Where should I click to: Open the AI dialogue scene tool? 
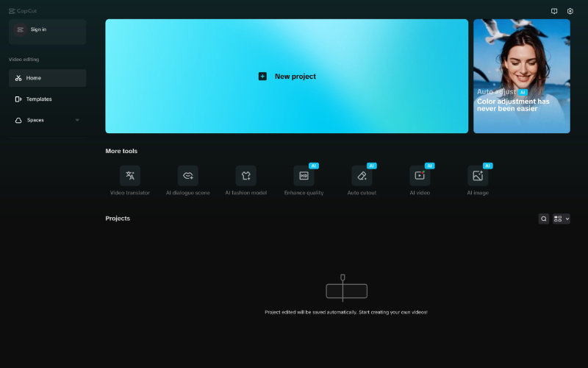pos(188,175)
